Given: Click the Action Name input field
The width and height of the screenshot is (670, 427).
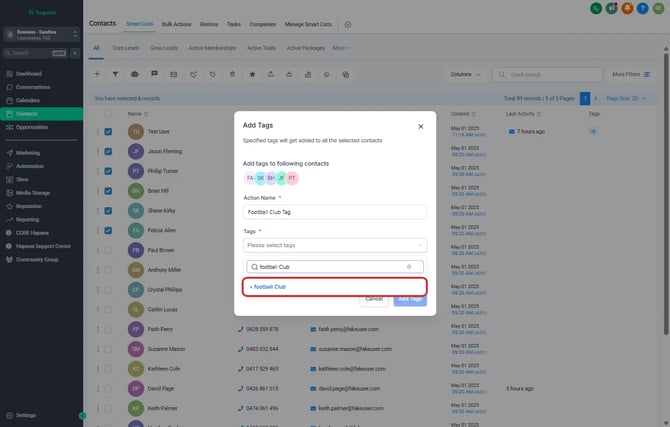Looking at the screenshot, I should coord(335,212).
